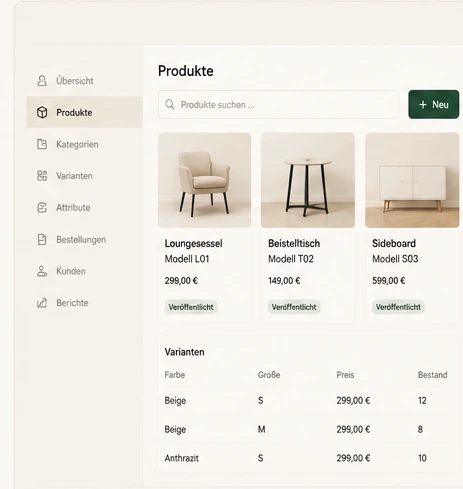Click the 299,00 € Loungesessel card price

click(181, 281)
